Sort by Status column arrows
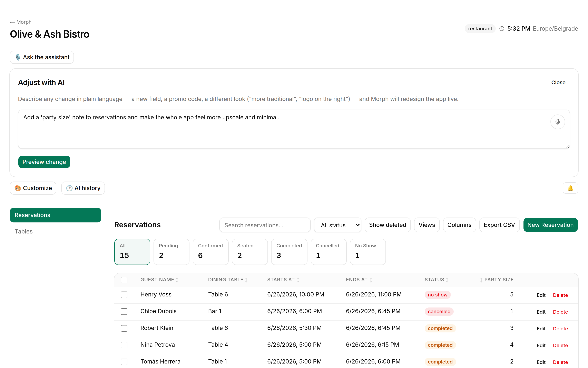The image size is (588, 368). tap(447, 280)
